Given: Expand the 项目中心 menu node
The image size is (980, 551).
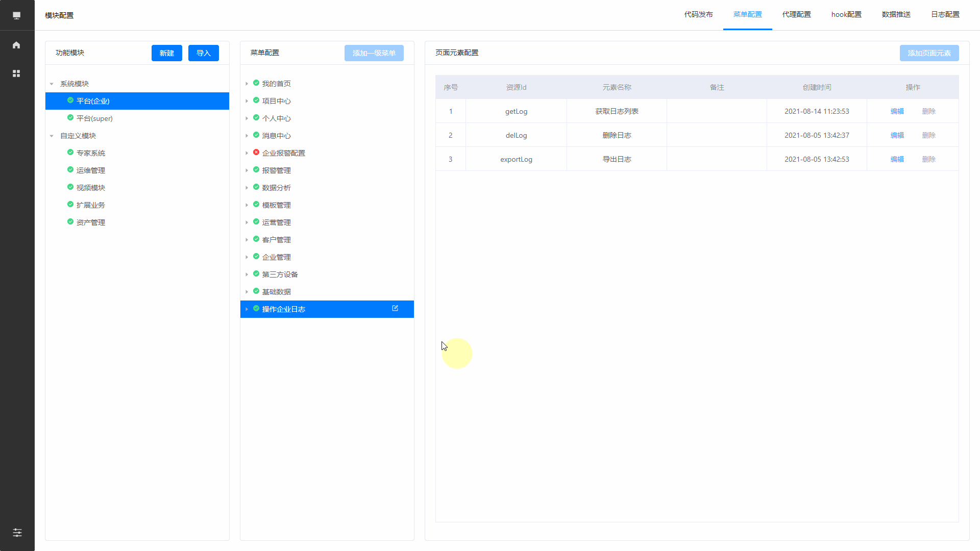Looking at the screenshot, I should (247, 101).
